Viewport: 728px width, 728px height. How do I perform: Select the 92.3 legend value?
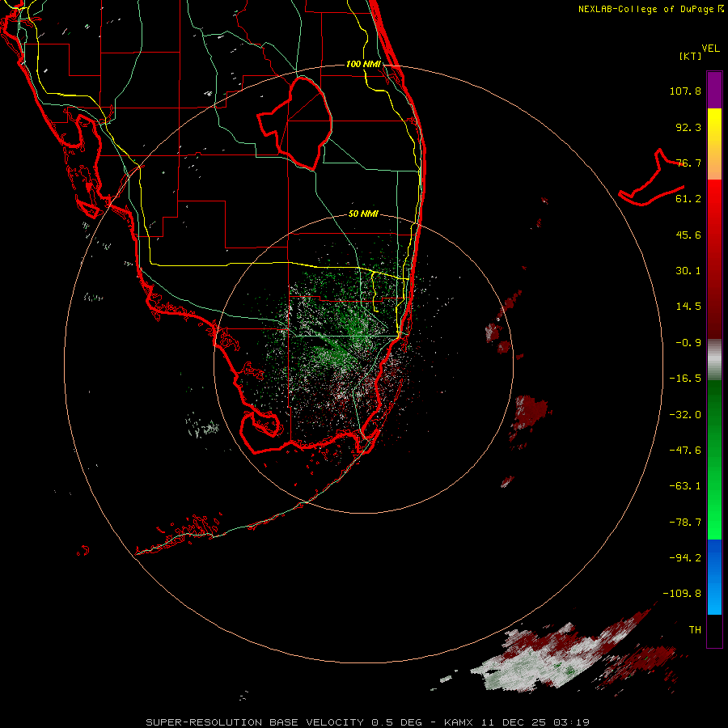coord(688,127)
